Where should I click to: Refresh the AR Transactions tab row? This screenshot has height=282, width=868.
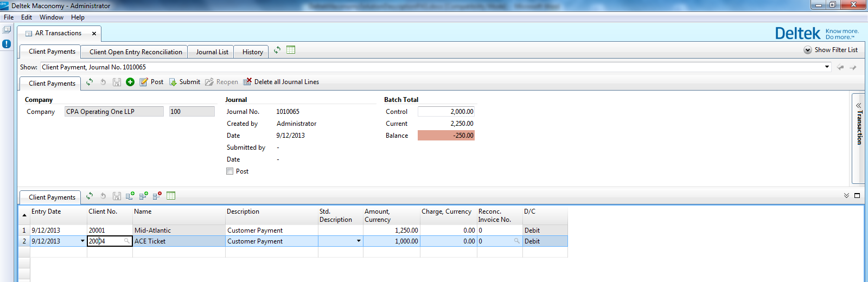[x=277, y=50]
